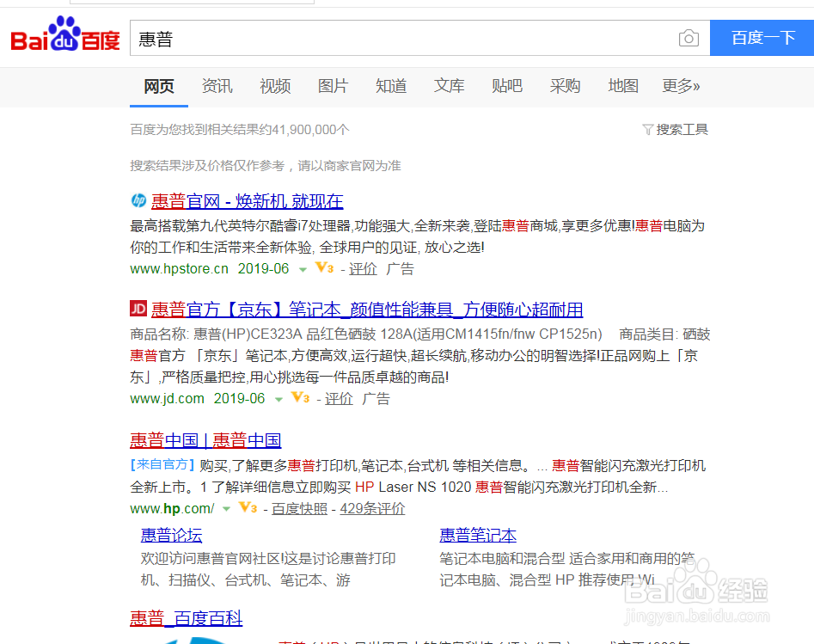Open the 惠普论坛 sublink

[x=171, y=536]
